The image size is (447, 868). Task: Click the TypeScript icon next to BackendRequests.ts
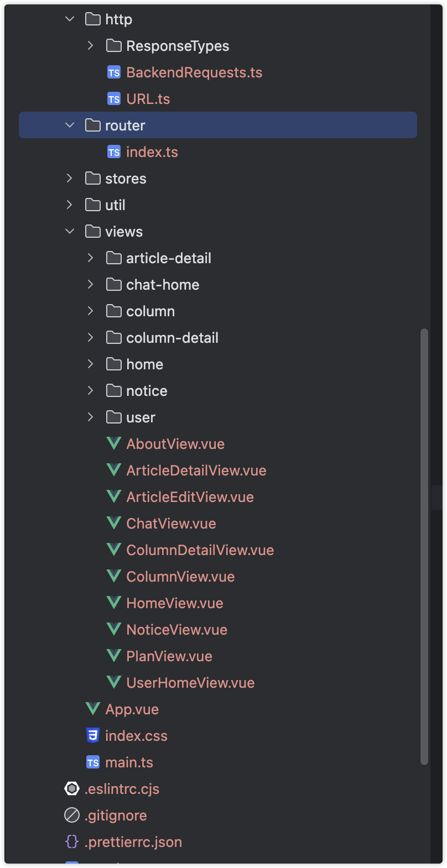[114, 72]
